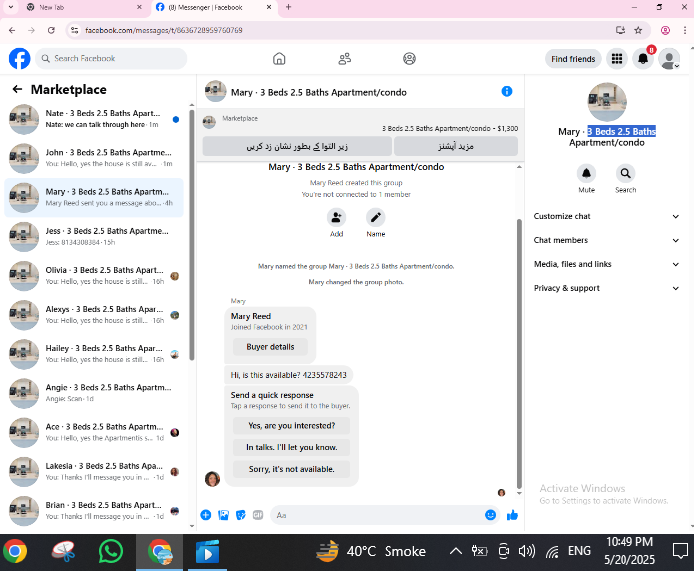Open the Windows notification center icon
Image resolution: width=694 pixels, height=571 pixels.
[x=680, y=551]
